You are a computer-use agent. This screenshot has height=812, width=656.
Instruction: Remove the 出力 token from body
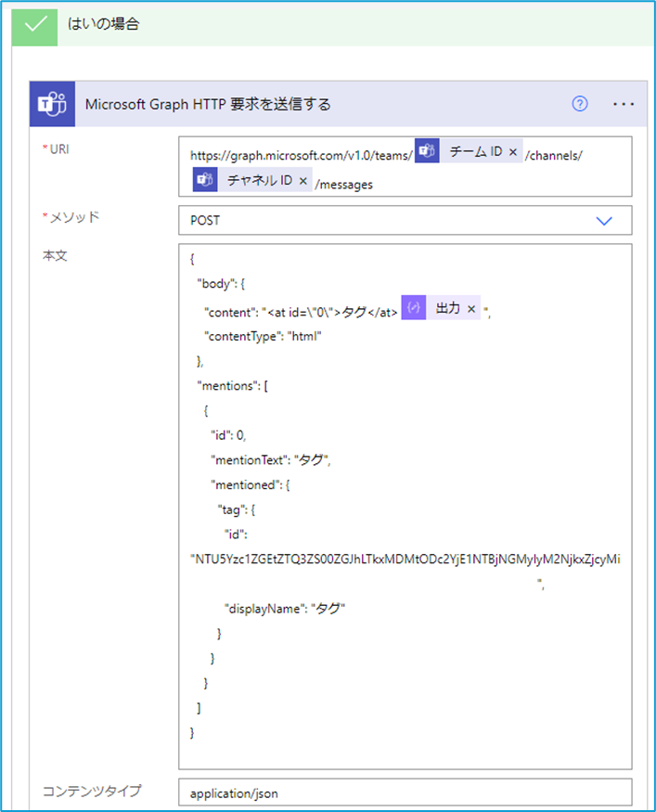click(x=471, y=309)
